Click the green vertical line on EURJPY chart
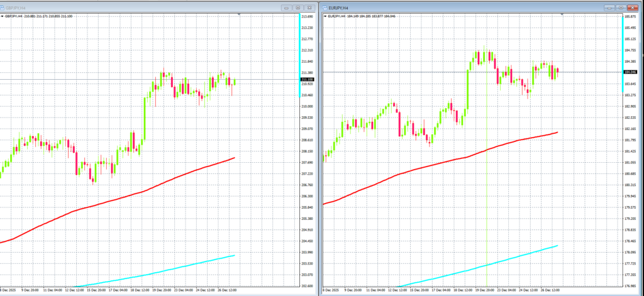This screenshot has width=644, height=296. (x=487, y=189)
